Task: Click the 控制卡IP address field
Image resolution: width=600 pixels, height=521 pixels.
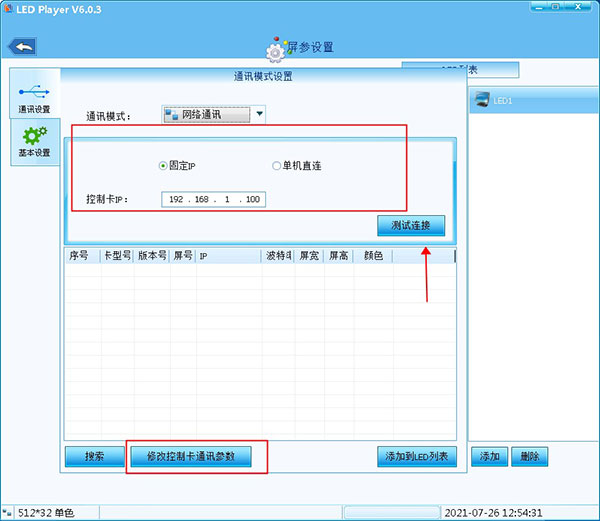Action: (214, 199)
